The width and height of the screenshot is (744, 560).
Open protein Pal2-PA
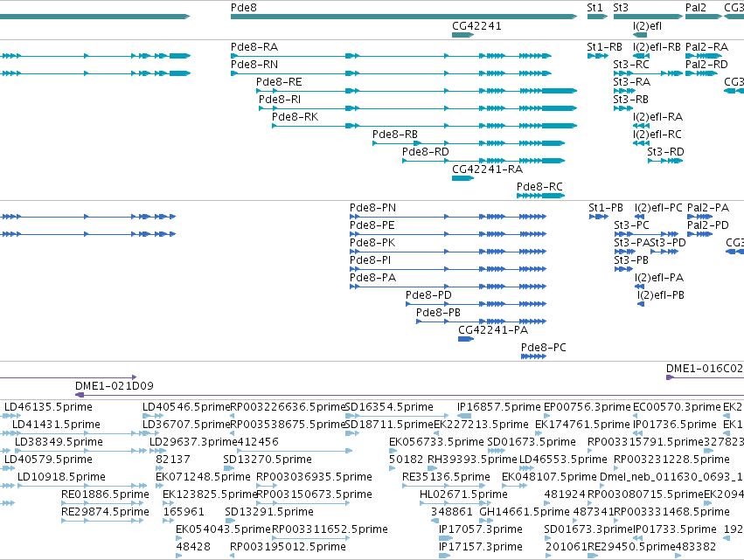click(700, 217)
